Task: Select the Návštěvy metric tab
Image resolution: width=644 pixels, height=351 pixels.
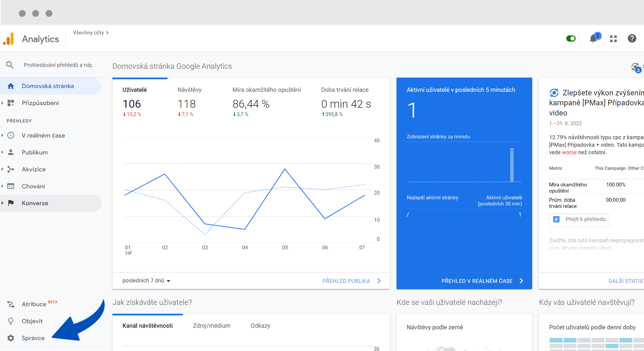Action: point(190,90)
